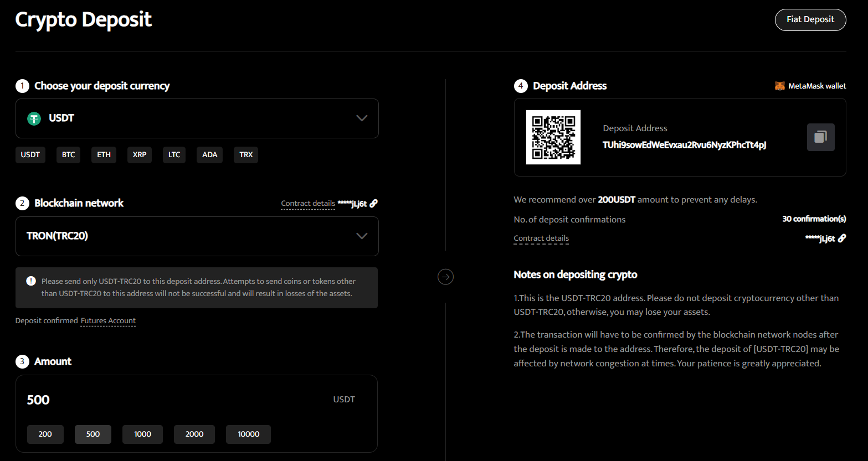Click the 30 confirmation(s) value
Image resolution: width=868 pixels, height=461 pixels.
click(x=814, y=219)
